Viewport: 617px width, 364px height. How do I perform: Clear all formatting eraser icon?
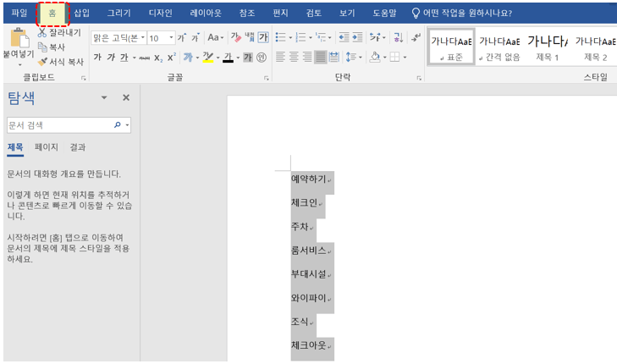click(235, 37)
